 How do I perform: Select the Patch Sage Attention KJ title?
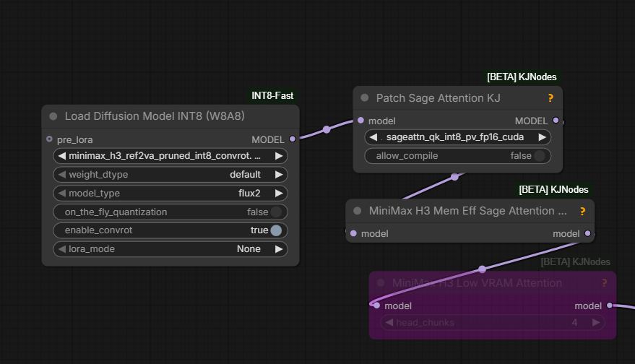click(439, 98)
